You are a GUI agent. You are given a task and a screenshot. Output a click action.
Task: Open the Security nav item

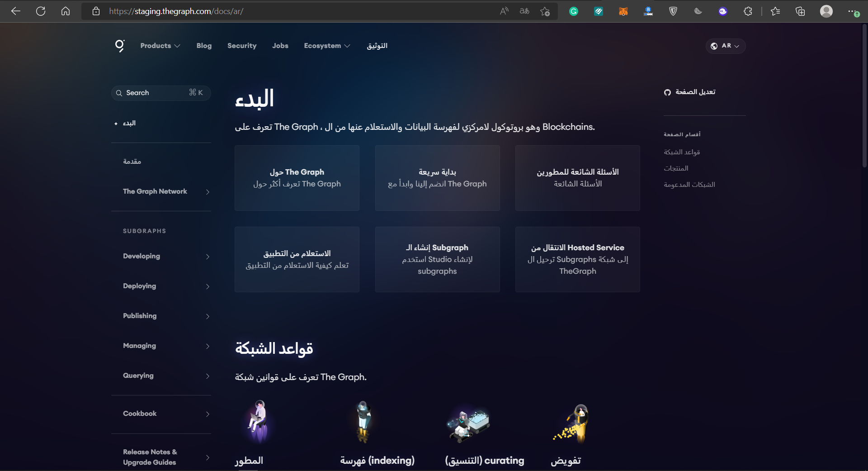coord(242,46)
